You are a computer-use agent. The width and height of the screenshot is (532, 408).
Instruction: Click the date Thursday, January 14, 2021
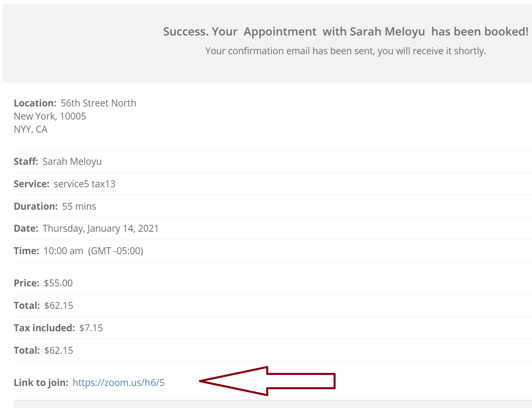tap(100, 228)
